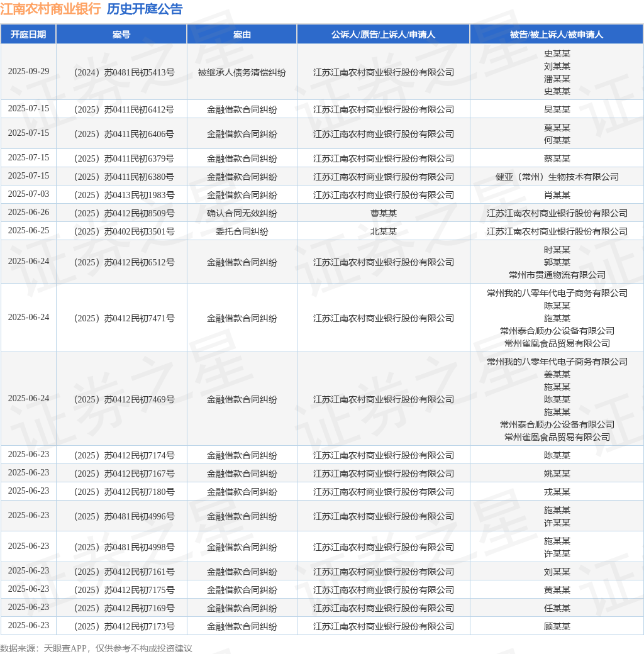The width and height of the screenshot is (644, 654).
Task: Select case number (2025)苏0411民初6380号
Action: tap(125, 177)
